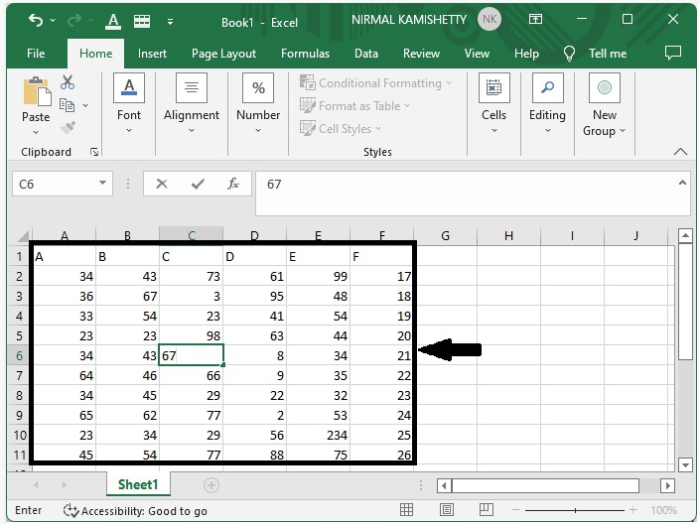700x524 pixels.
Task: Click the Sheet1 tab
Action: coord(138,485)
